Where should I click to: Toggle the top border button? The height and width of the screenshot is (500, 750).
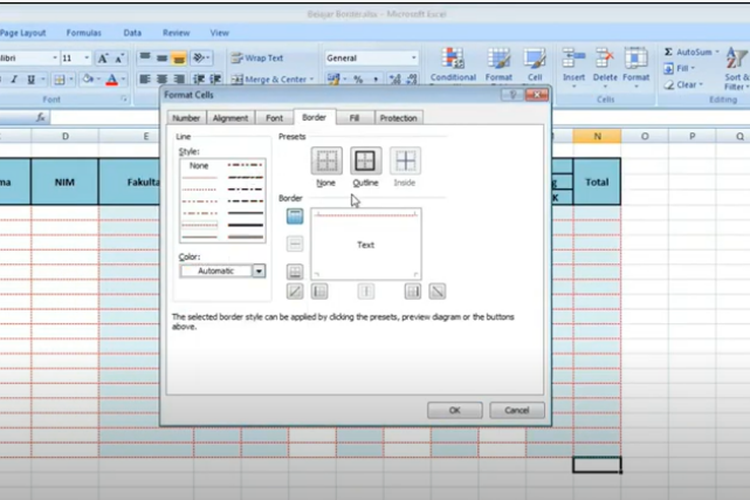click(295, 216)
